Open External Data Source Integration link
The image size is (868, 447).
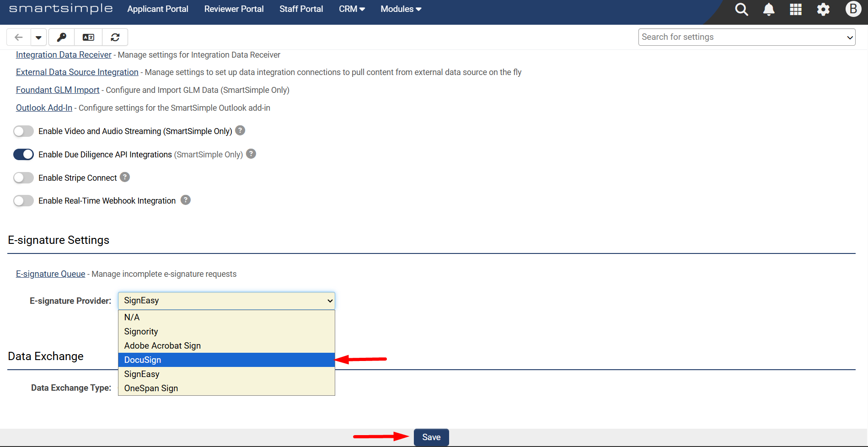click(77, 72)
